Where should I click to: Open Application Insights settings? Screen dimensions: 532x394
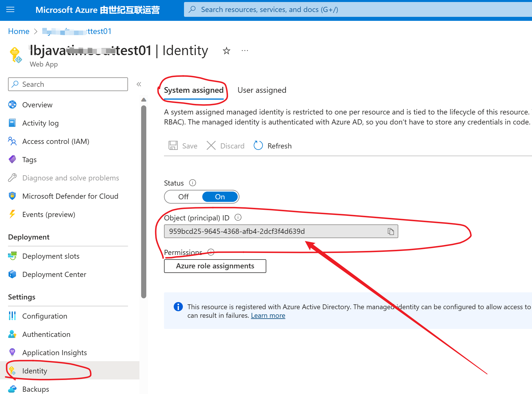coord(54,353)
